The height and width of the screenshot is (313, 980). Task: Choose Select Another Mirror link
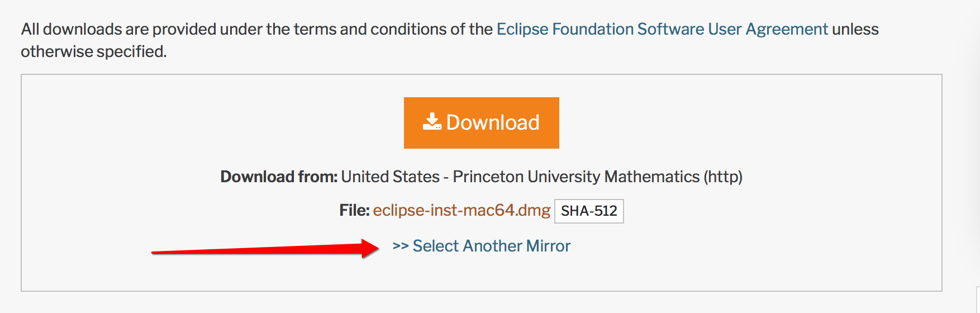click(491, 246)
